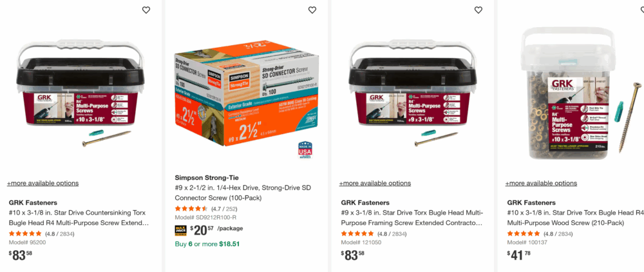The image size is (644, 272).
Task: Show more available options for Model# 121050
Action: [x=375, y=183]
